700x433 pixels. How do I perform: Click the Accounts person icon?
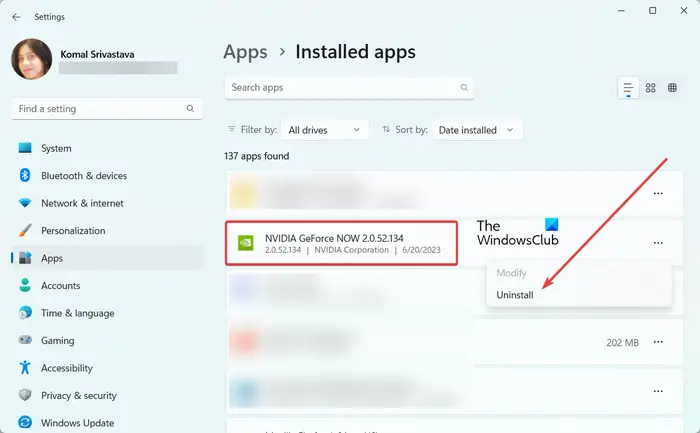(25, 285)
